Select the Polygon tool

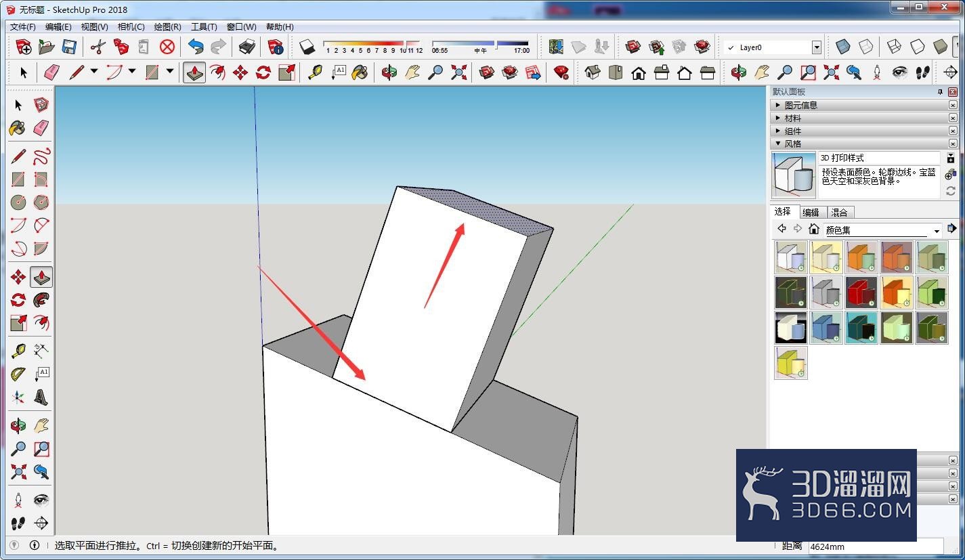click(x=41, y=202)
